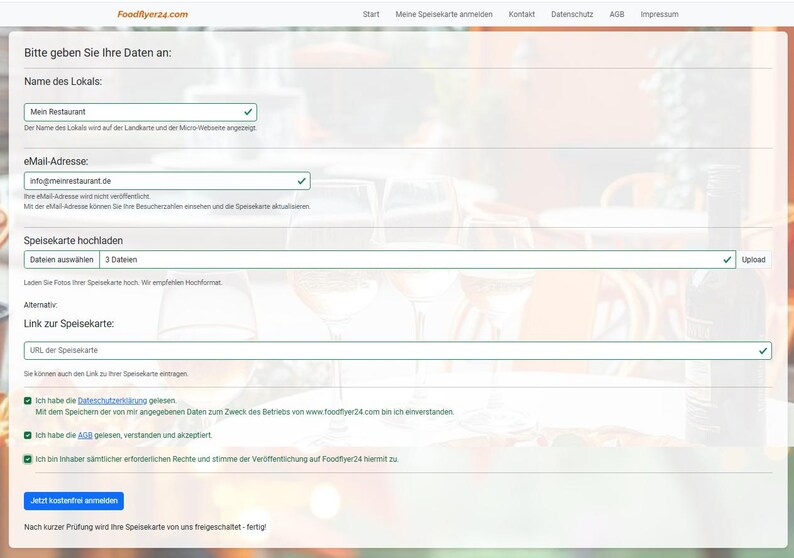Open the Dateschutzerklärung link
The width and height of the screenshot is (794, 558).
112,401
